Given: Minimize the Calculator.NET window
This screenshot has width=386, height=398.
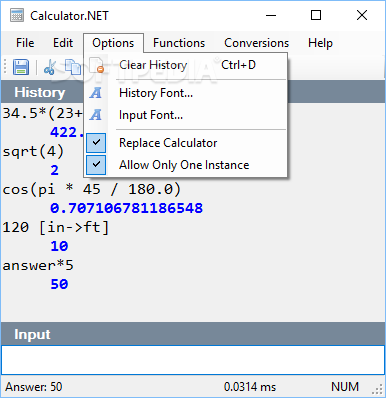Looking at the screenshot, I should click(271, 15).
